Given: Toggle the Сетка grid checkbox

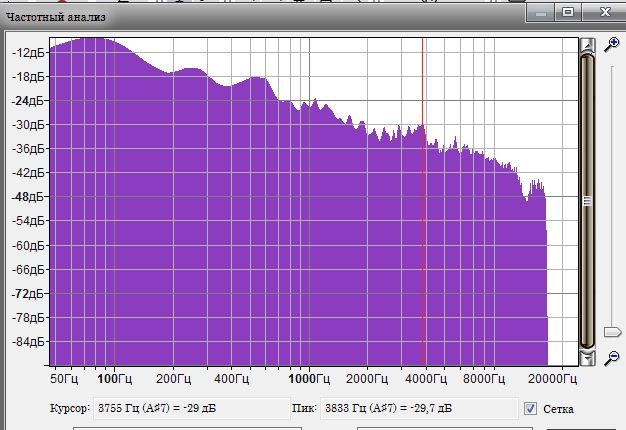Looking at the screenshot, I should pyautogui.click(x=530, y=408).
